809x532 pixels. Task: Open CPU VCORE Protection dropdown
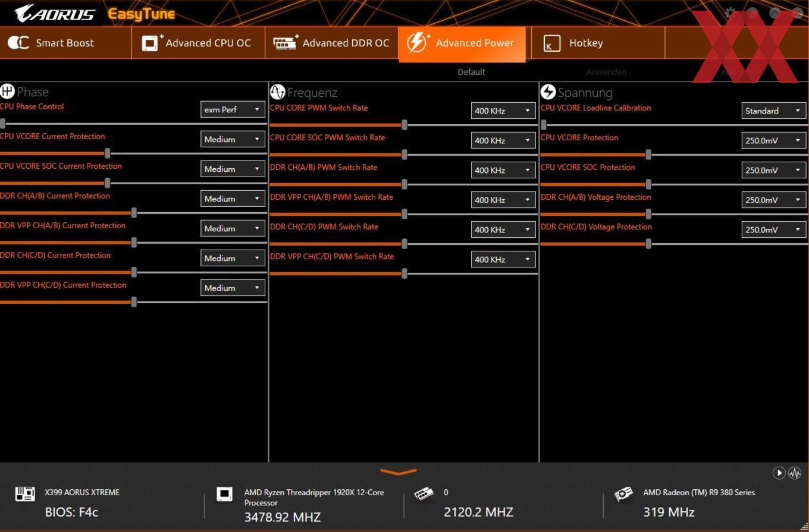[x=774, y=140]
